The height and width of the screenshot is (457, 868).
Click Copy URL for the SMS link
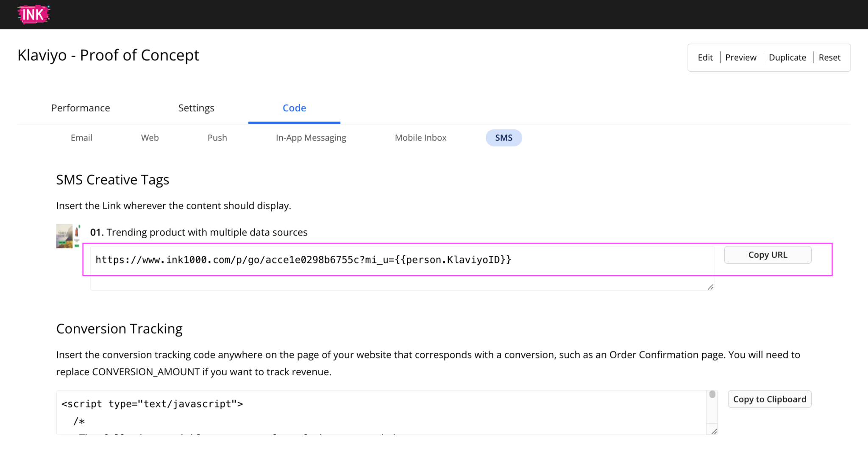pyautogui.click(x=768, y=255)
